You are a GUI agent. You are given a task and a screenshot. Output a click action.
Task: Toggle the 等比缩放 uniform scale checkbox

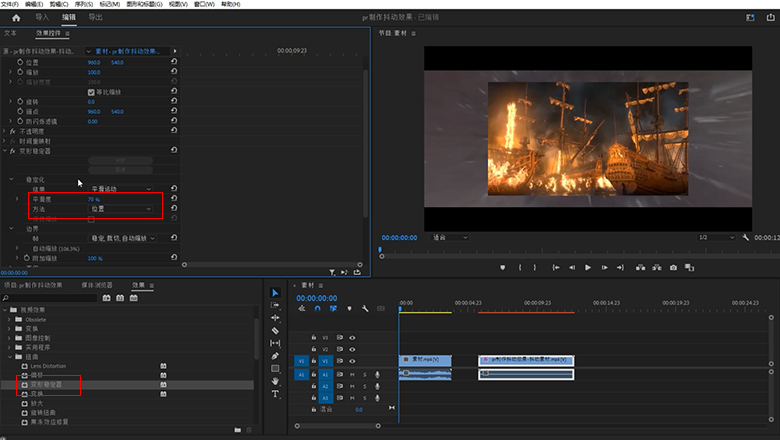point(92,92)
